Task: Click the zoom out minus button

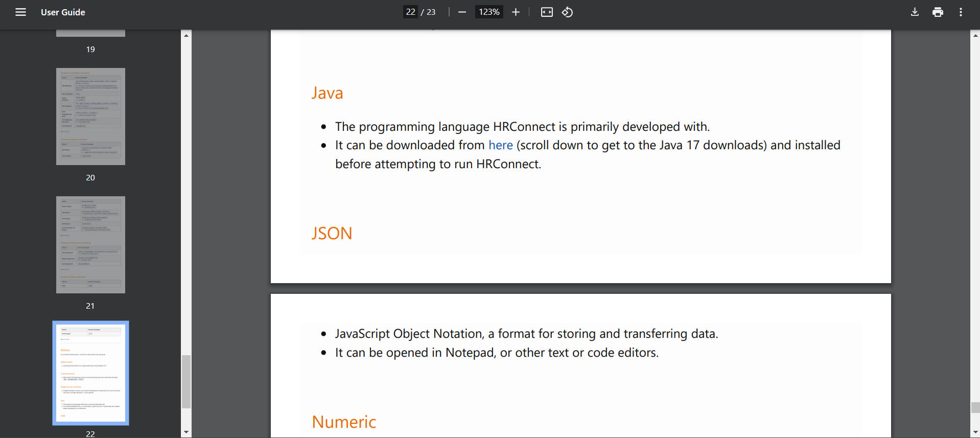Action: [x=462, y=12]
